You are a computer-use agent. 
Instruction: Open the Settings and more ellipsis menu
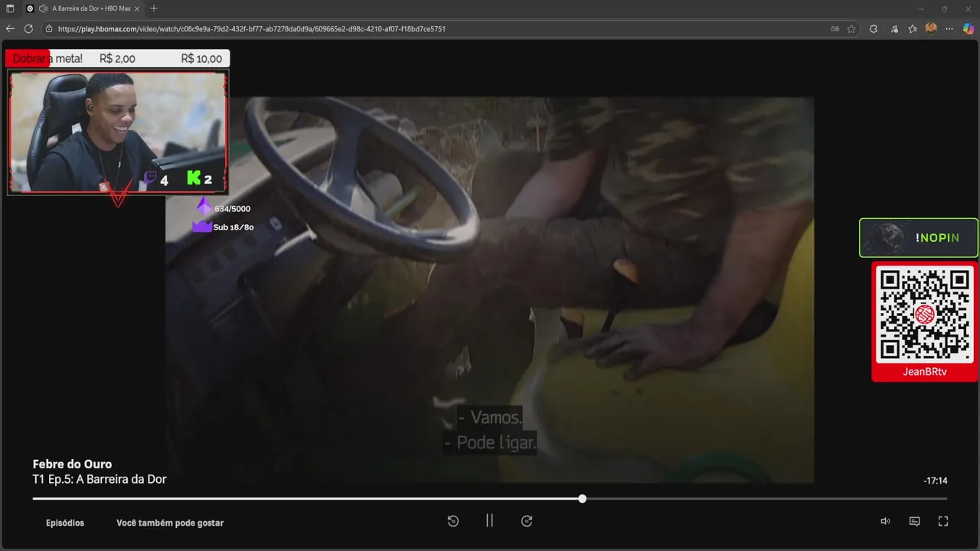949,28
